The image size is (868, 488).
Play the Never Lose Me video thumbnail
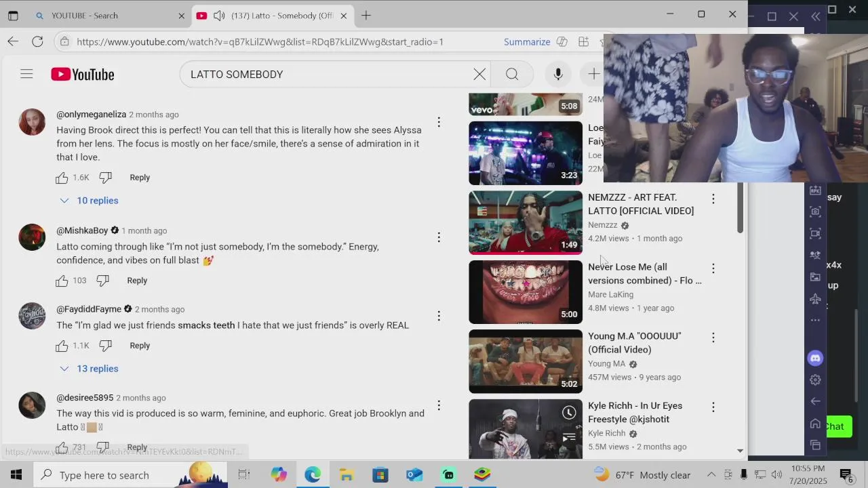[526, 292]
